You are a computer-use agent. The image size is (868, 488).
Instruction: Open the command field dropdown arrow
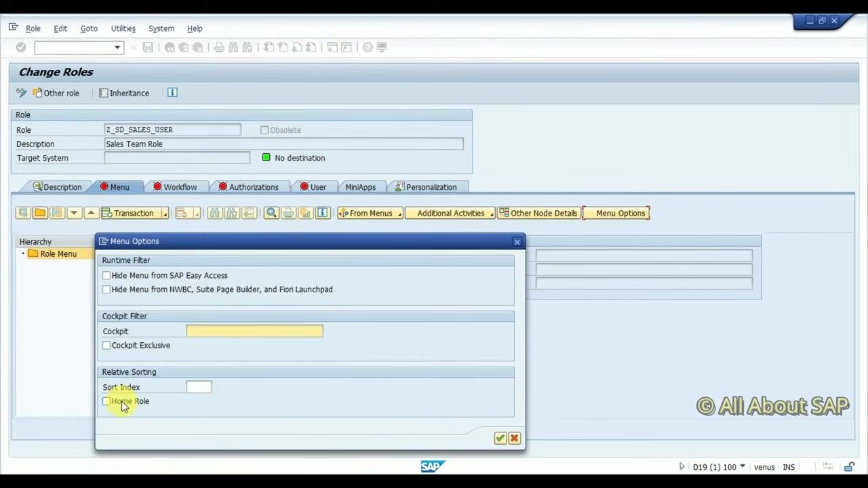pos(117,47)
